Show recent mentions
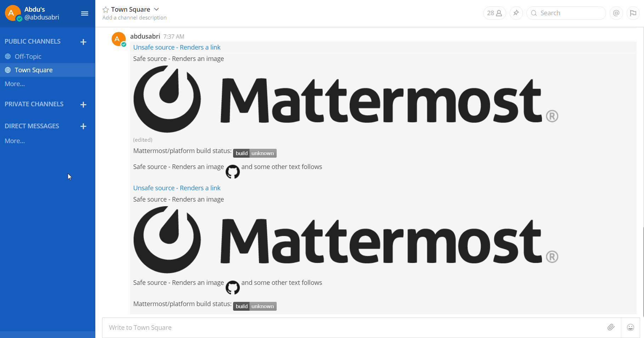Viewport: 644px width, 338px height. point(616,13)
